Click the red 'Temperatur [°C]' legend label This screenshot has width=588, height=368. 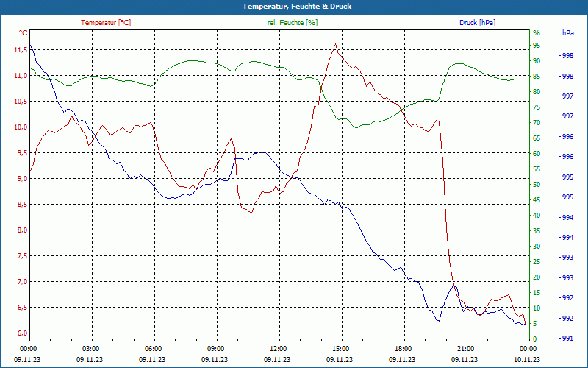[x=106, y=23]
